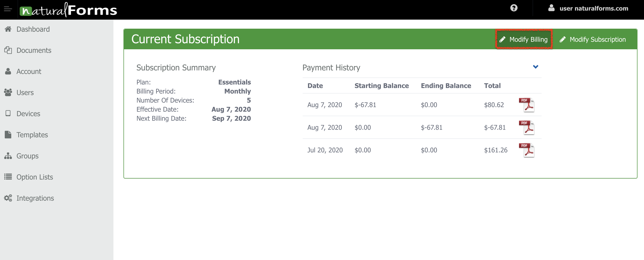The height and width of the screenshot is (260, 644).
Task: Click the Sep 7, 2020 next billing date
Action: click(231, 118)
